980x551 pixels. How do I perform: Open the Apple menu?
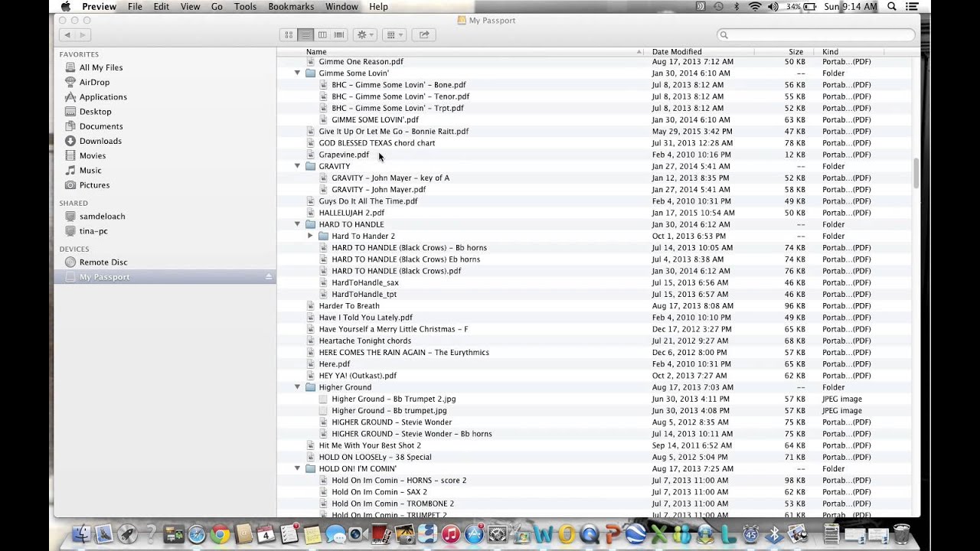pos(66,6)
